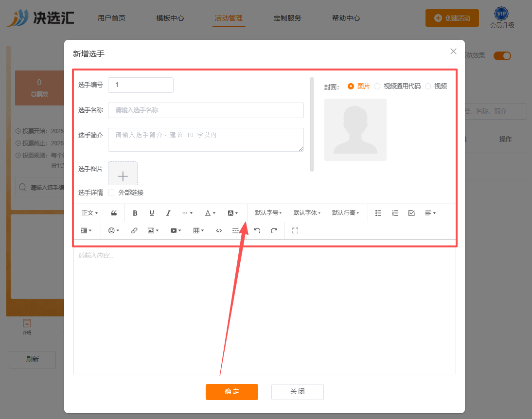Open the 默认行高 line height dropdown

click(x=345, y=213)
